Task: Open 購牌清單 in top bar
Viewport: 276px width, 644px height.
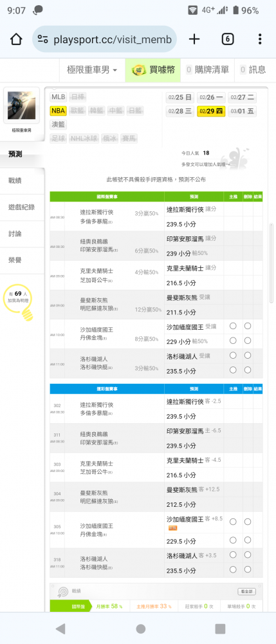Action: [x=208, y=70]
